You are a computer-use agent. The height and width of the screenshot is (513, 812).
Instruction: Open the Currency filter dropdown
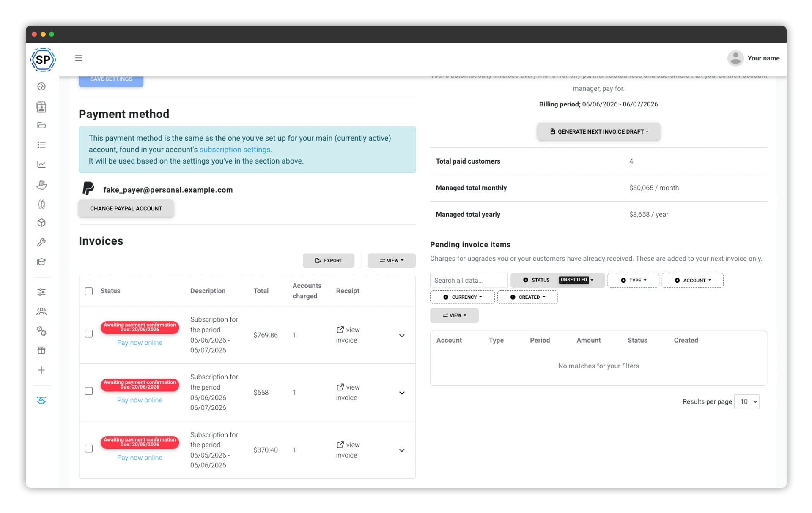(x=462, y=297)
